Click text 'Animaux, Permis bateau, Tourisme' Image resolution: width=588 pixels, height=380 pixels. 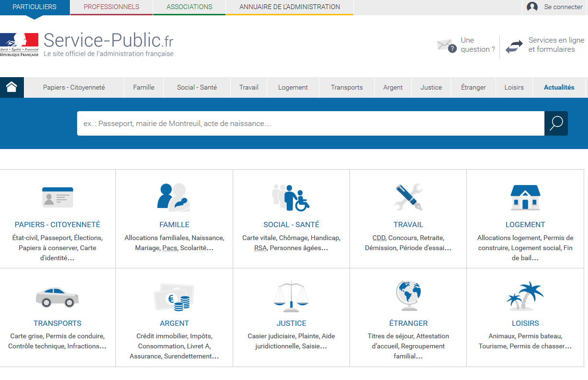click(525, 341)
